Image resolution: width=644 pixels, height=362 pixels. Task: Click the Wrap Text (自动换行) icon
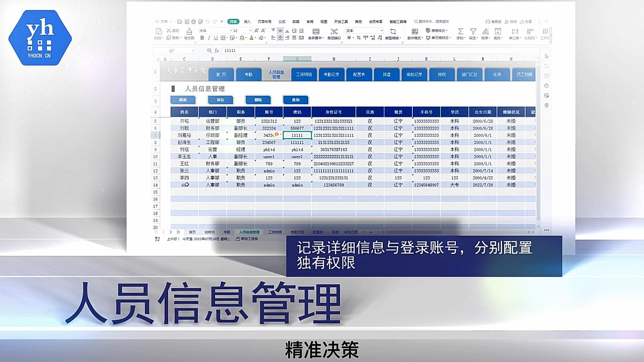click(334, 32)
